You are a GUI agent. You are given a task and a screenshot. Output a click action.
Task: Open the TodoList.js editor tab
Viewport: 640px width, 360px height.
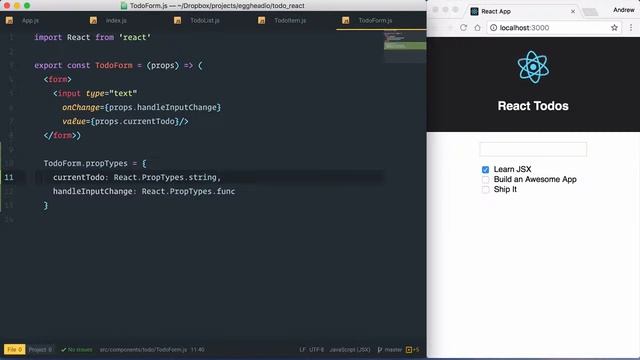click(205, 20)
